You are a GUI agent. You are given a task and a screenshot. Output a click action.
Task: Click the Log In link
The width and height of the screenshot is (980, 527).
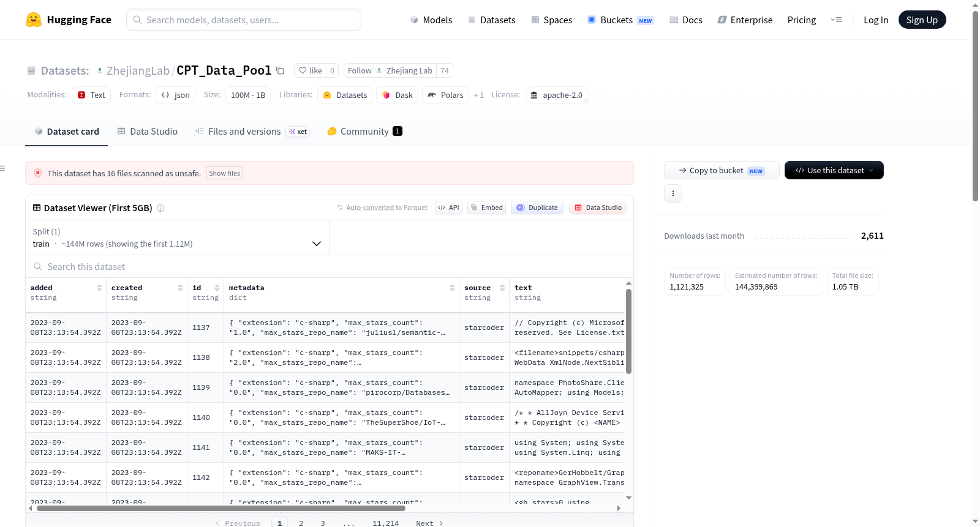[x=876, y=20]
